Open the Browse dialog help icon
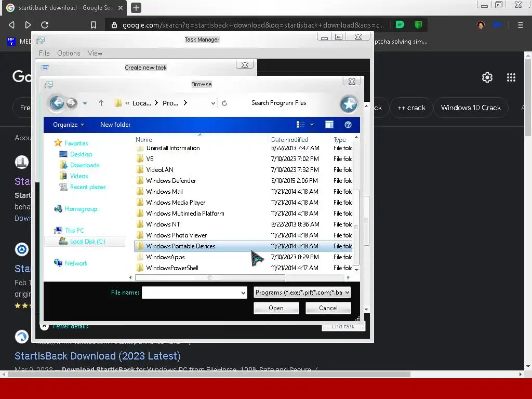Screen dimensions: 532x399 348,125
